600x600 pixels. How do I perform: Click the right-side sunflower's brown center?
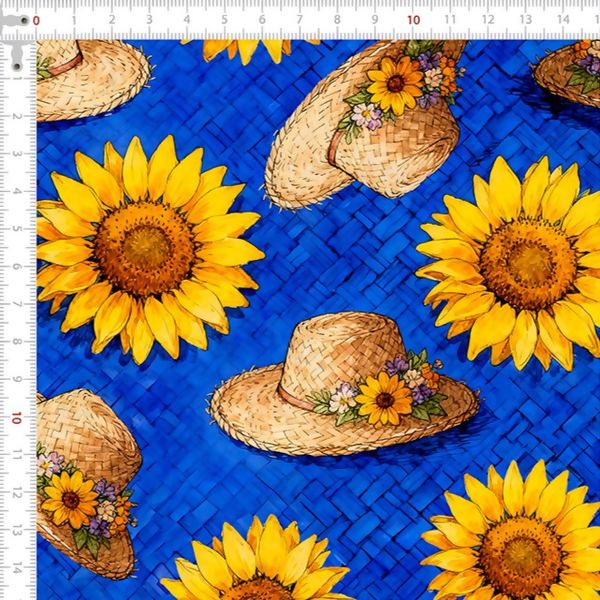(527, 263)
